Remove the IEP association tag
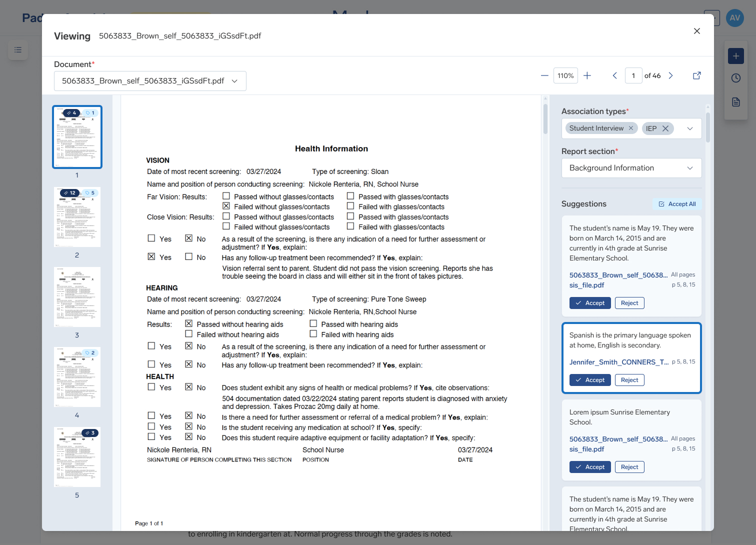Viewport: 756px width, 545px height. tap(665, 128)
